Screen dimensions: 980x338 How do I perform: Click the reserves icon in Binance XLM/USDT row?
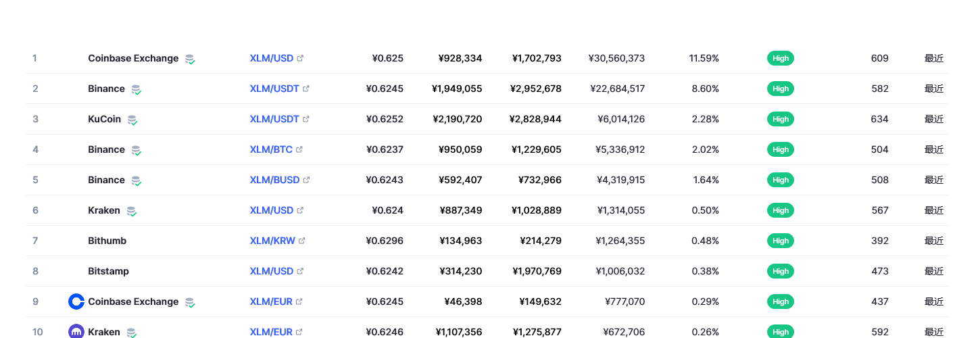(136, 89)
